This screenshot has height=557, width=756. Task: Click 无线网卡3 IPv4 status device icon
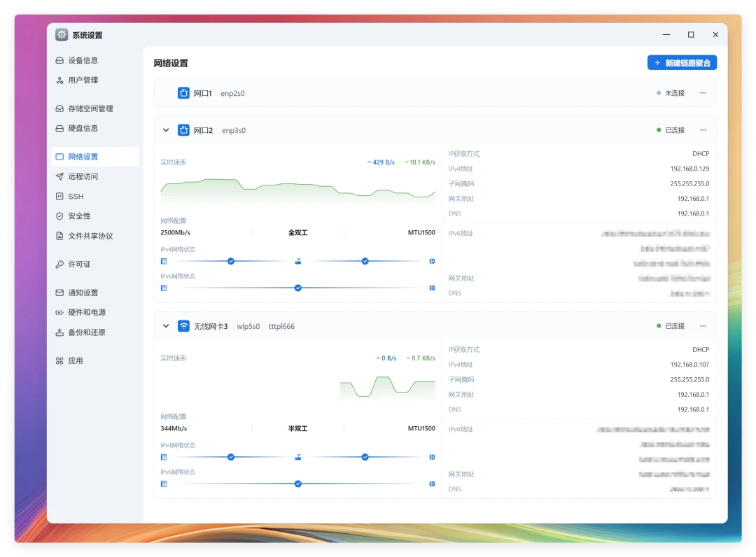pos(164,457)
